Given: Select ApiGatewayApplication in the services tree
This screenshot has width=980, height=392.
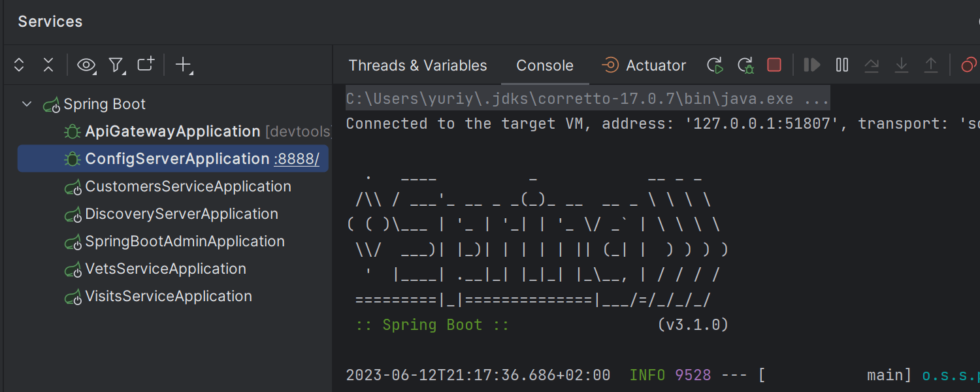Looking at the screenshot, I should [172, 131].
